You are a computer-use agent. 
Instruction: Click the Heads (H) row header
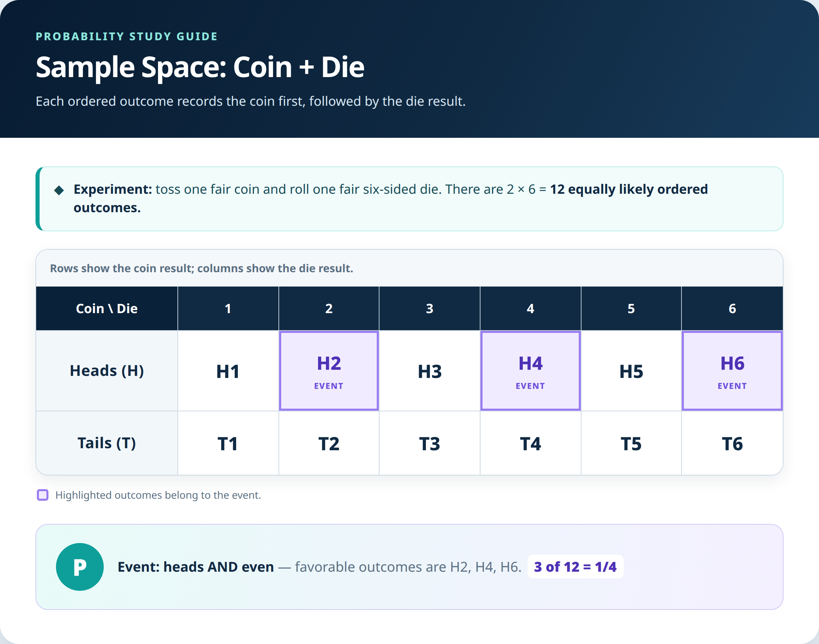pos(107,371)
